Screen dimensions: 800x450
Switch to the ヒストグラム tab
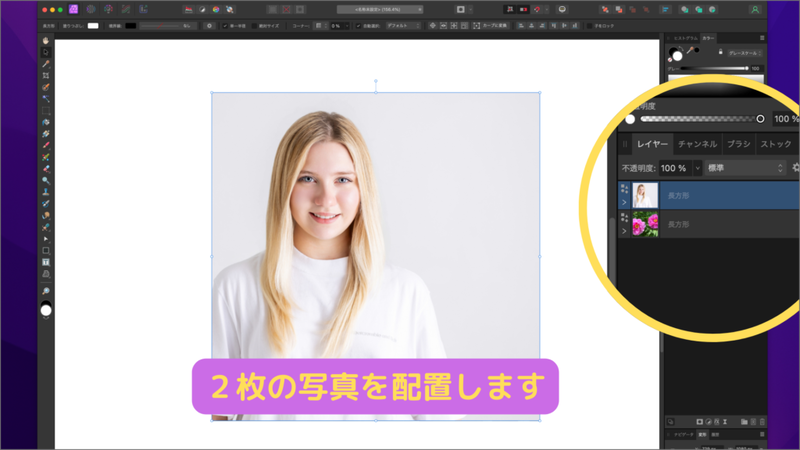685,38
